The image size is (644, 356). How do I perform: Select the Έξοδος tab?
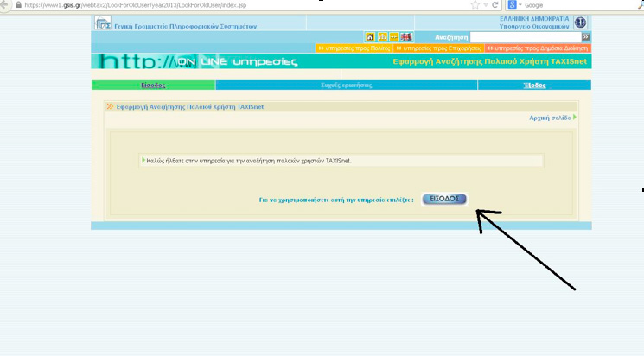coord(534,86)
